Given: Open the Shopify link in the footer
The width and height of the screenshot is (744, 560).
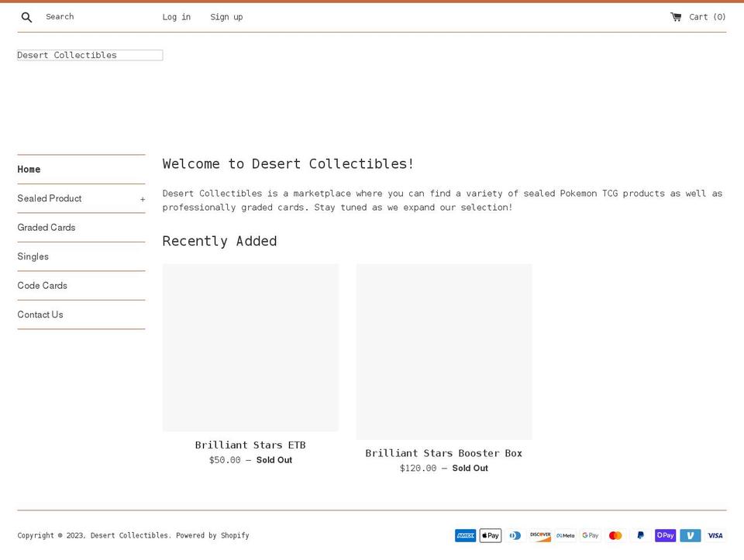Looking at the screenshot, I should pyautogui.click(x=236, y=535).
